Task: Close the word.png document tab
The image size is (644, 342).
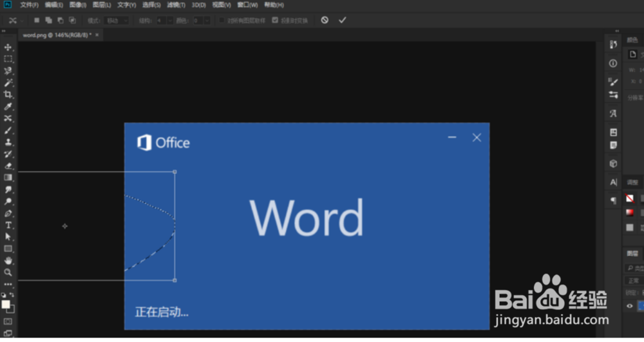Action: [97, 35]
